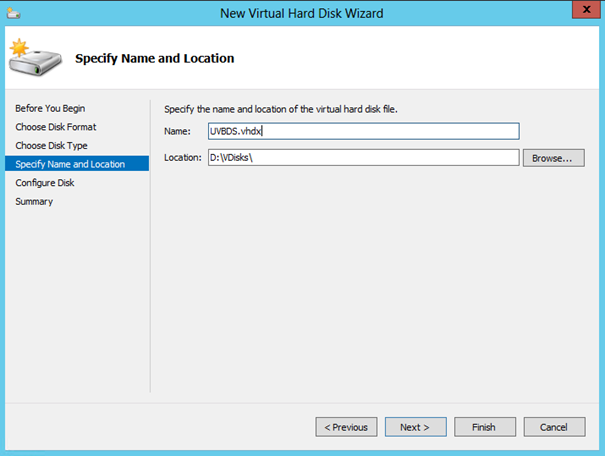605x456 pixels.
Task: Click the 'Name:' label
Action: tap(177, 131)
